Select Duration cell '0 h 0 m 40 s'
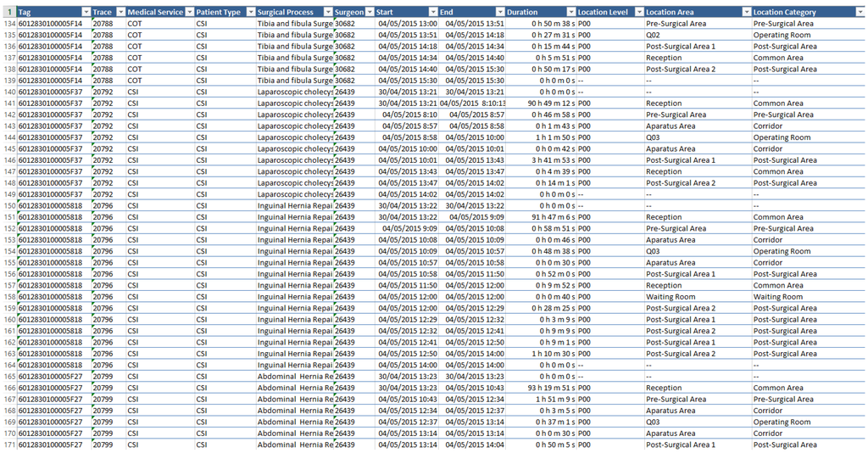The height and width of the screenshot is (453, 868). pyautogui.click(x=541, y=297)
